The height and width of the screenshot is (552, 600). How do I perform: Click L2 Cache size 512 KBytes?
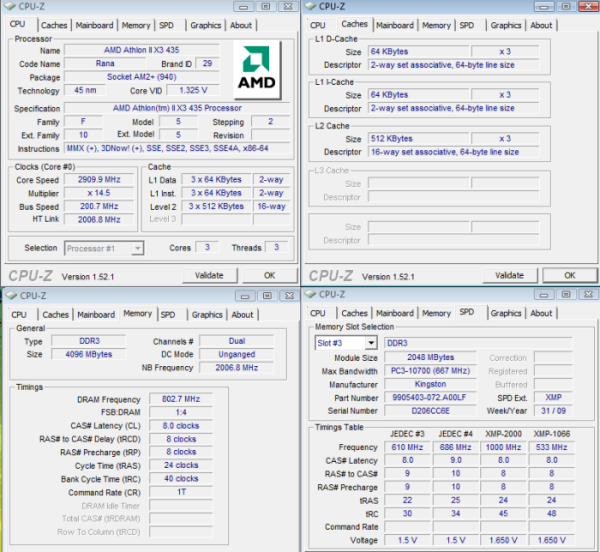point(419,138)
